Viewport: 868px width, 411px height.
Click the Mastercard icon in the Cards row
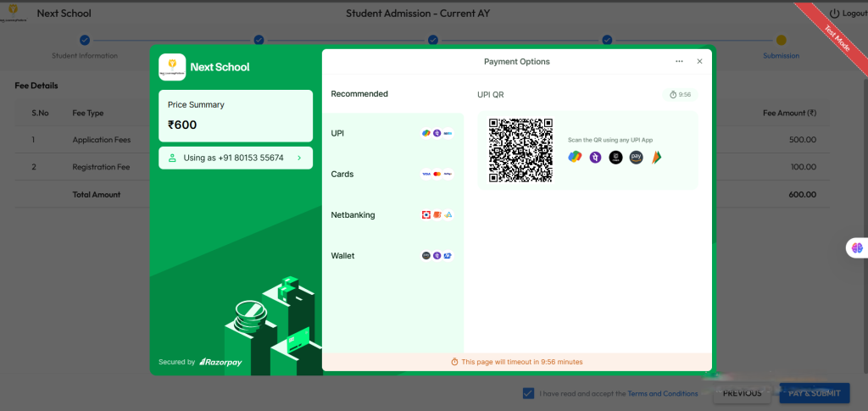click(x=437, y=174)
